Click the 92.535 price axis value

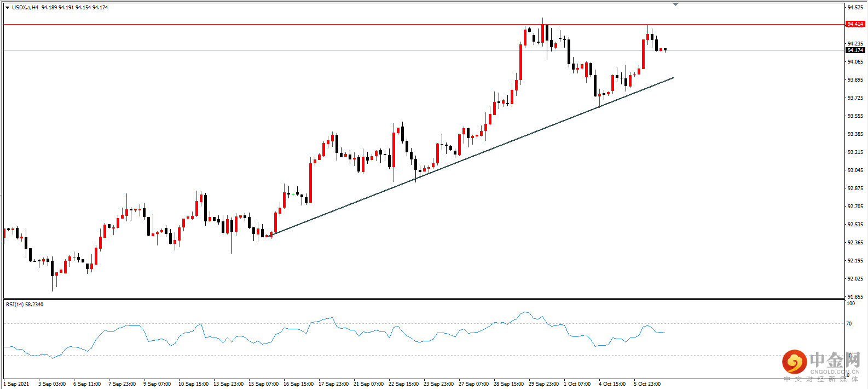pos(855,225)
